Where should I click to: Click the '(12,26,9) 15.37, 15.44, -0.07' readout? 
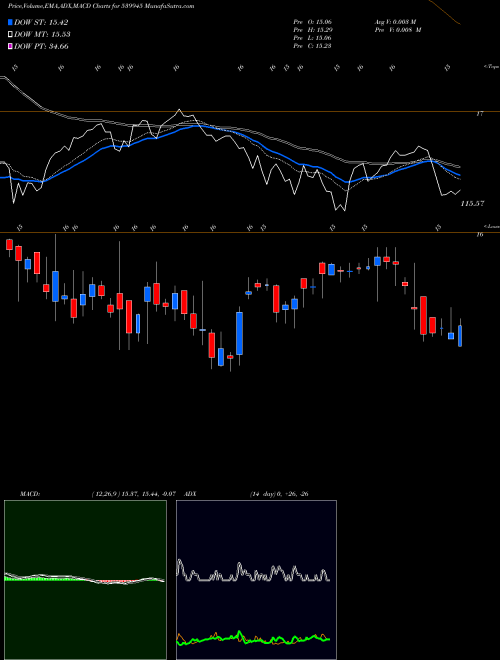(x=133, y=494)
